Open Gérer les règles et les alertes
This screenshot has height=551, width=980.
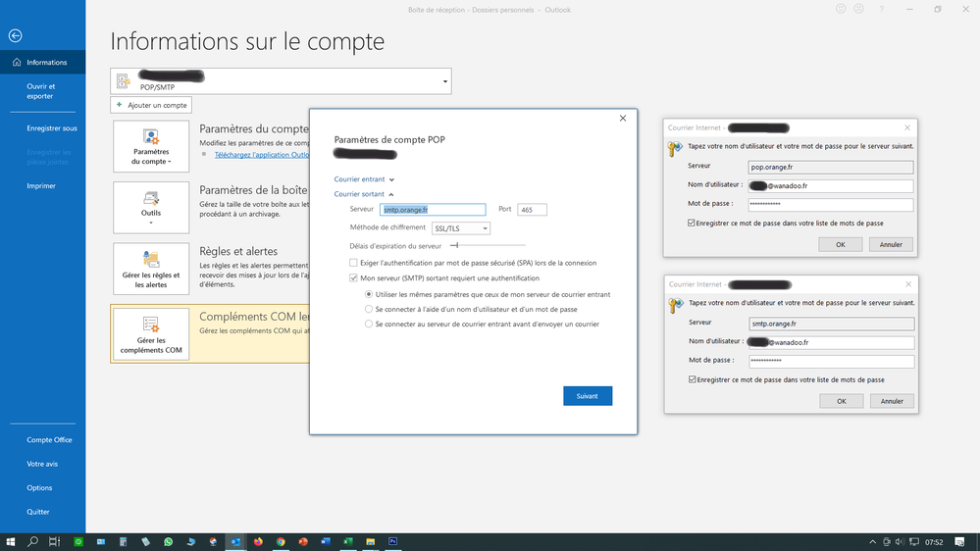pyautogui.click(x=151, y=269)
